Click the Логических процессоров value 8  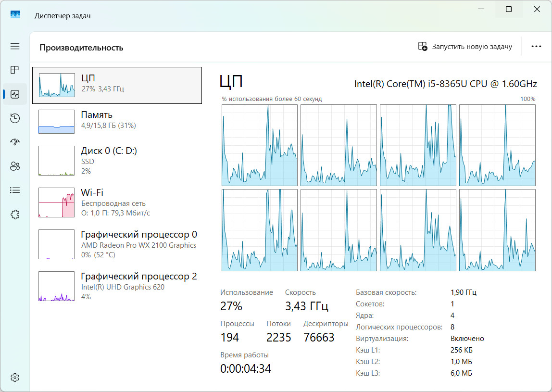click(452, 327)
